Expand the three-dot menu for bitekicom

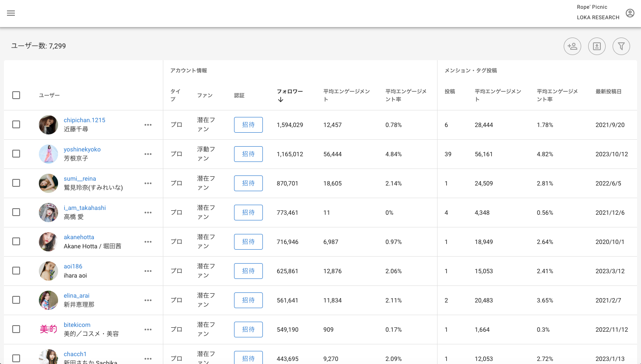click(148, 330)
